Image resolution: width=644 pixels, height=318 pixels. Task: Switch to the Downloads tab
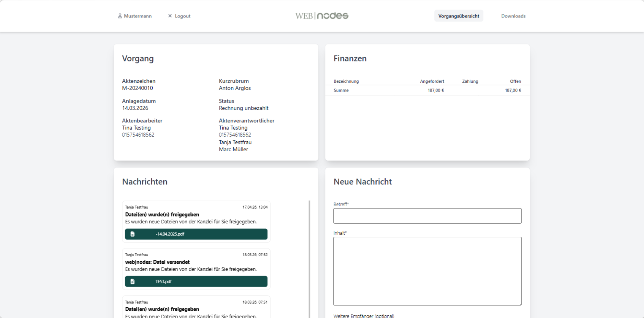[x=513, y=16]
